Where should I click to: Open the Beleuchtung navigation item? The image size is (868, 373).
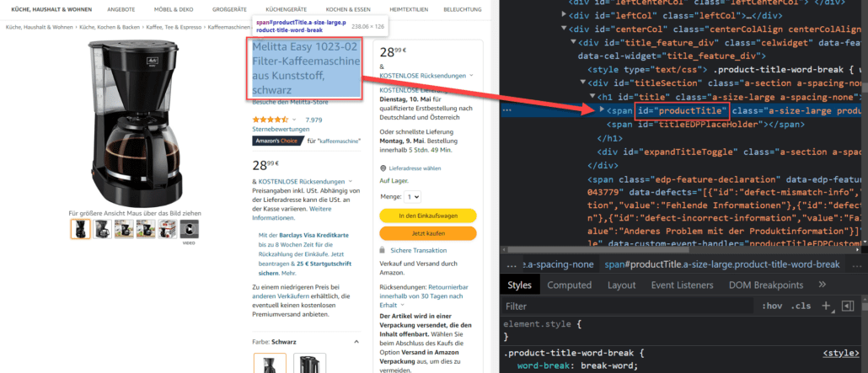click(463, 10)
